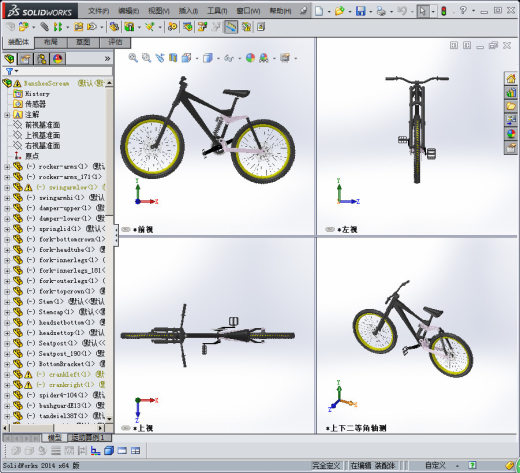The width and height of the screenshot is (520, 473).
Task: Open the 工具(T) menu
Action: (x=217, y=11)
